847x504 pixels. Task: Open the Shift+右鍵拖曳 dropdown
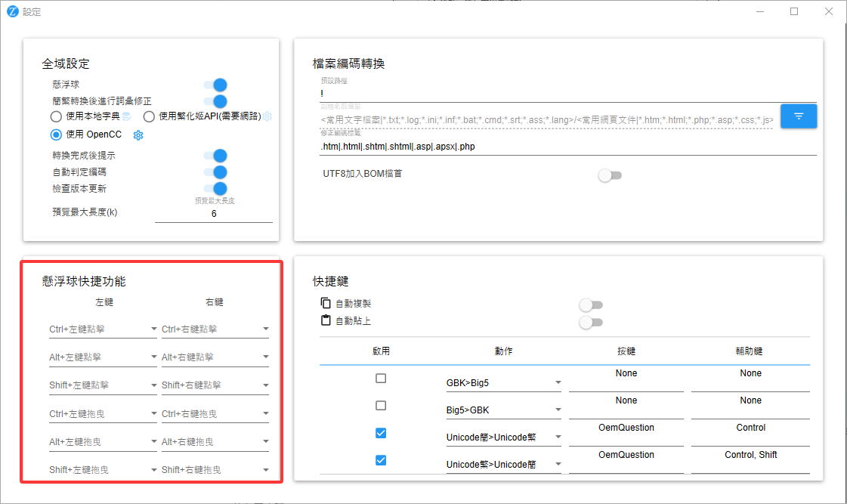(215, 470)
